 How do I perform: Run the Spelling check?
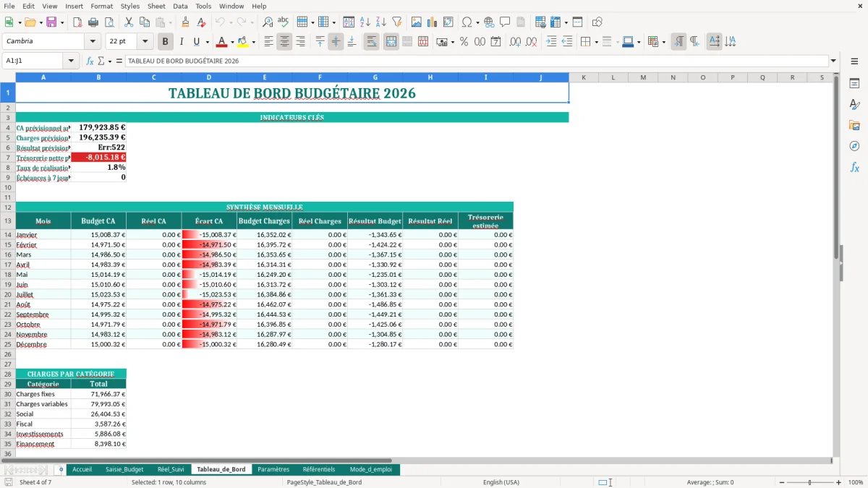point(284,22)
